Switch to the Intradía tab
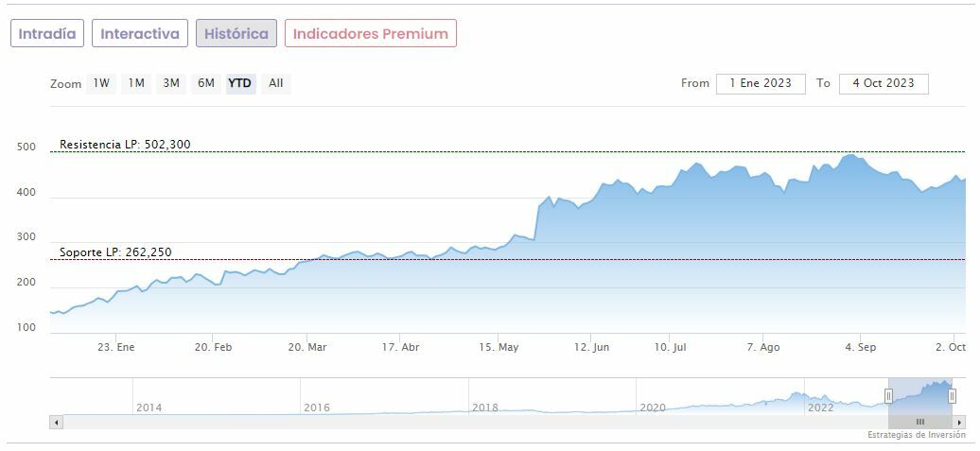 [47, 34]
